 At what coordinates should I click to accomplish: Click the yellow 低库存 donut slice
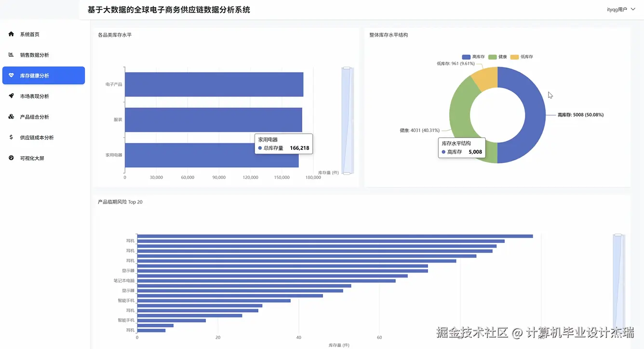pos(487,77)
